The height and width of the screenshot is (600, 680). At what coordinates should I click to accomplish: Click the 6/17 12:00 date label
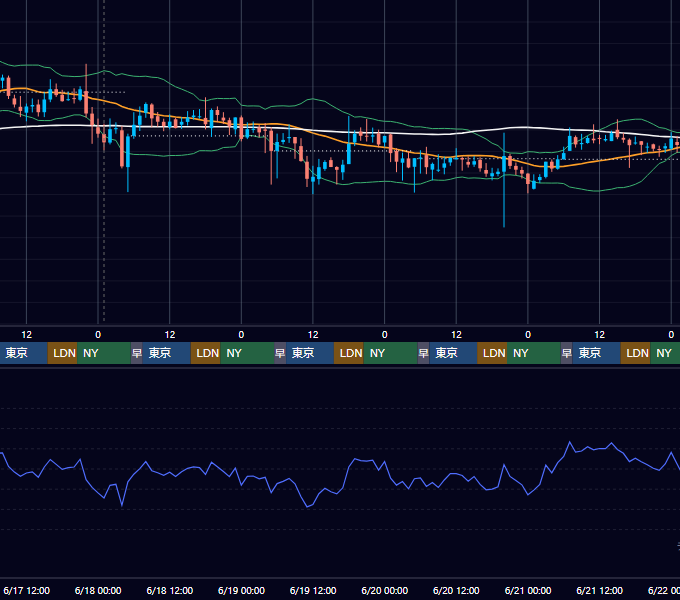(x=26, y=590)
